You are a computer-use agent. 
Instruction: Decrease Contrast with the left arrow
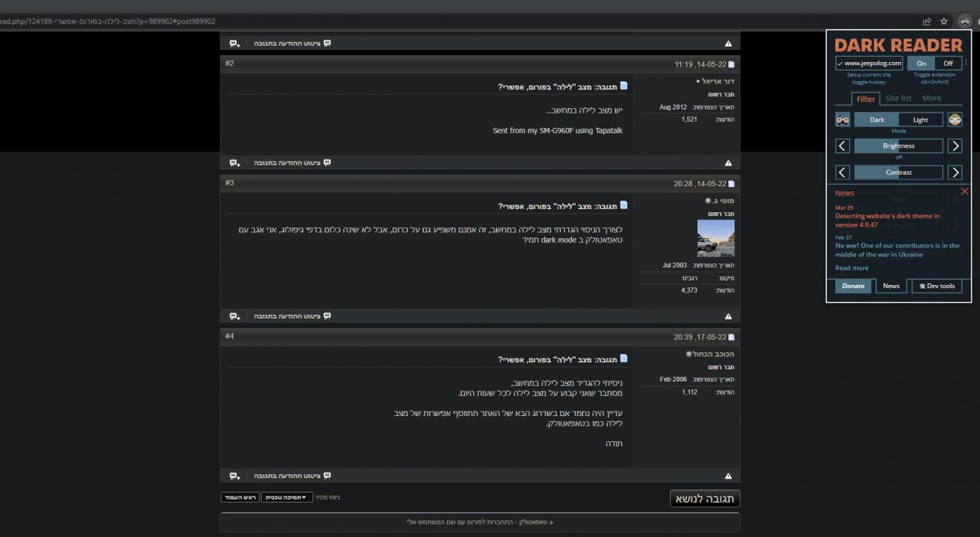(842, 172)
